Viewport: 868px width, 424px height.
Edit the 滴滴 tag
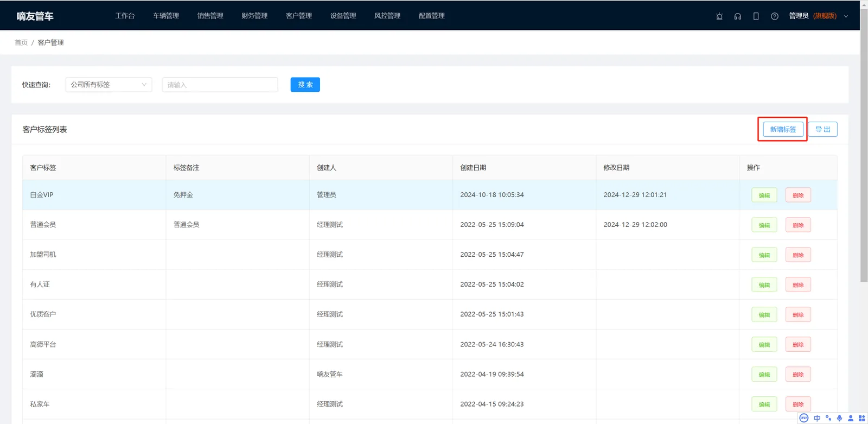click(x=764, y=375)
